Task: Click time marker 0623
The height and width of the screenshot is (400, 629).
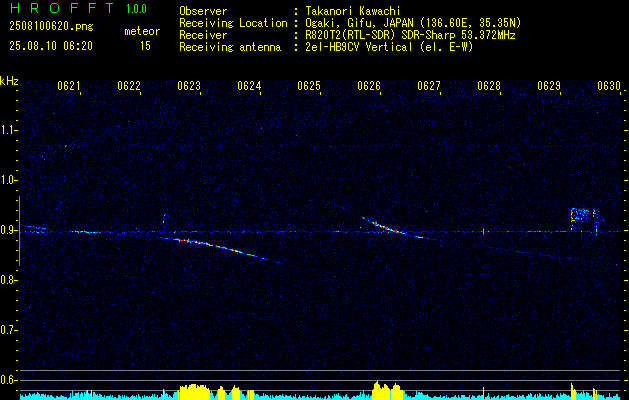Action: pyautogui.click(x=189, y=85)
